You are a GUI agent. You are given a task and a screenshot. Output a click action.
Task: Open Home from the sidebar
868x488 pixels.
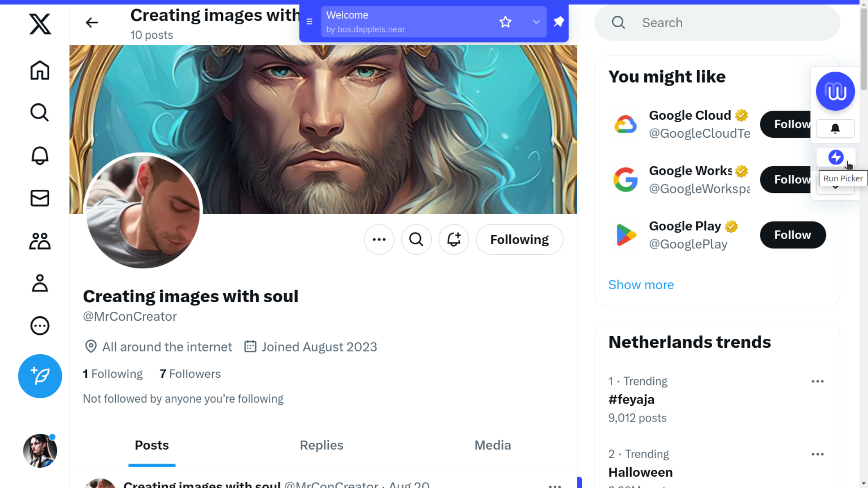click(40, 70)
